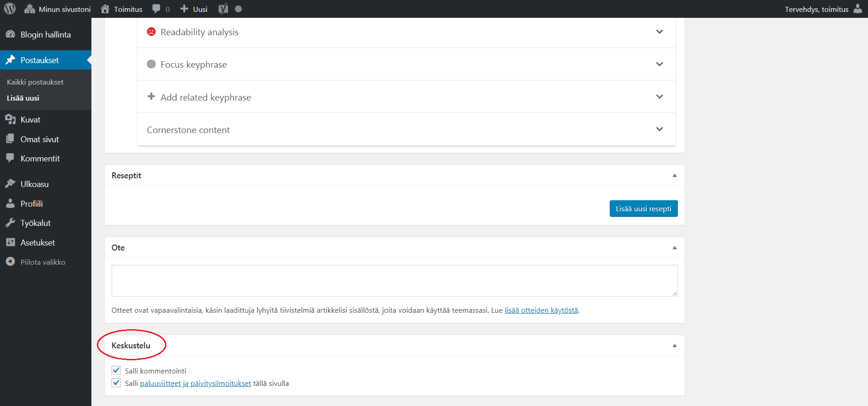868x406 pixels.
Task: Expand the Add related keyphrase chevron
Action: [x=660, y=96]
